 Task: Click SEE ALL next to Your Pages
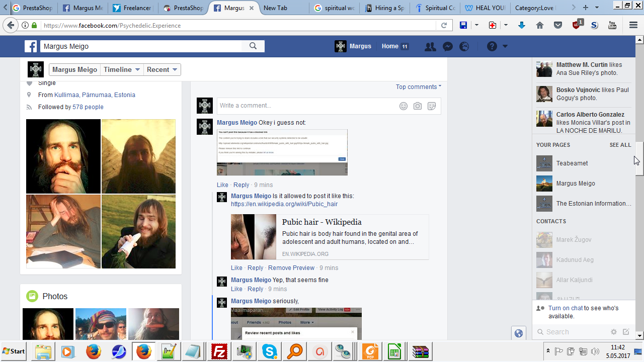(620, 145)
